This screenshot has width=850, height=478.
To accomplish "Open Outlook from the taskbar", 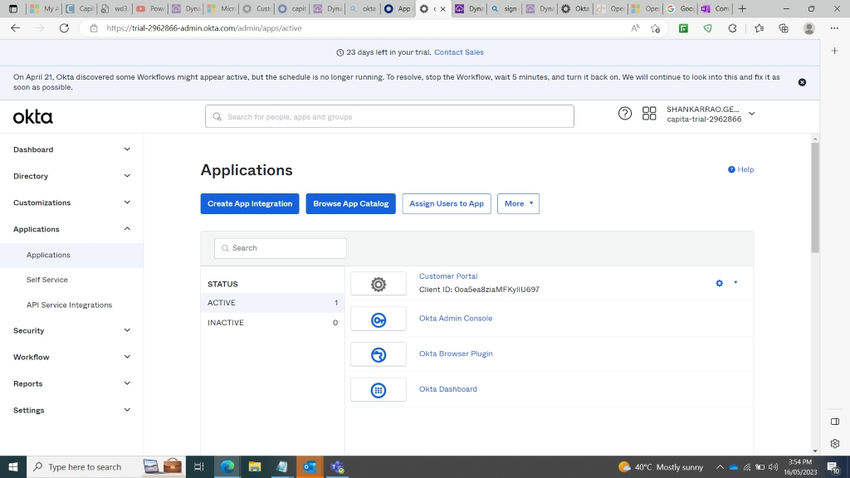I will point(310,467).
